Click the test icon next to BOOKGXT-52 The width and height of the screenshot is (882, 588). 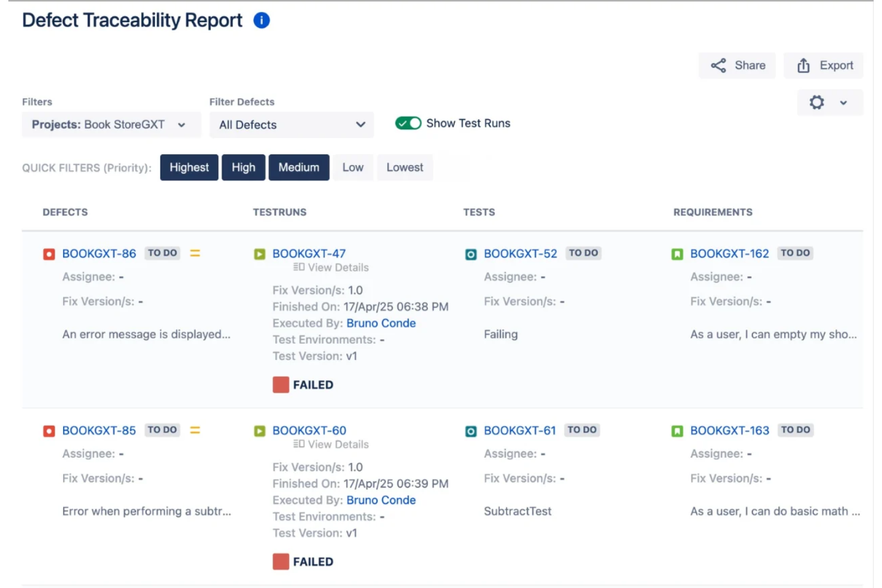tap(470, 253)
